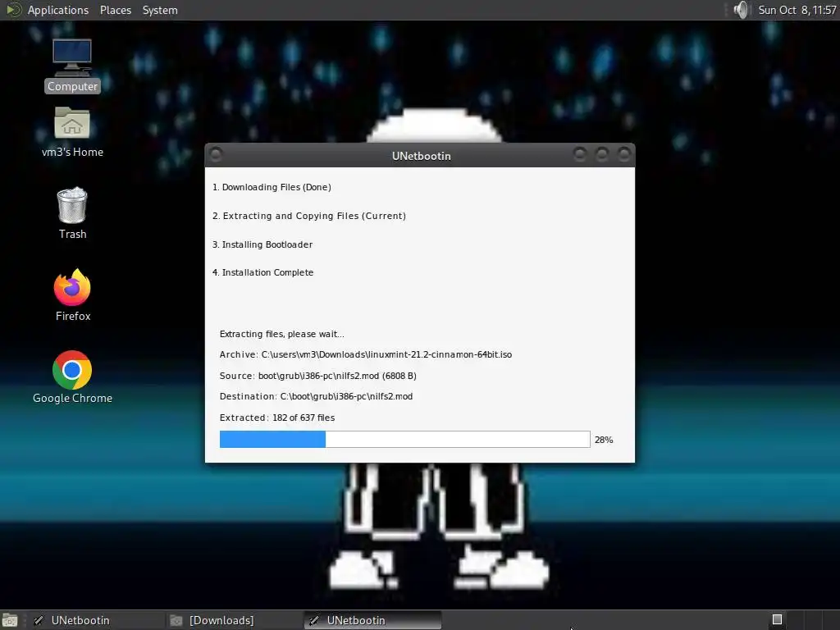Launch Firefox from the desktop
The width and height of the screenshot is (840, 630).
pyautogui.click(x=72, y=294)
